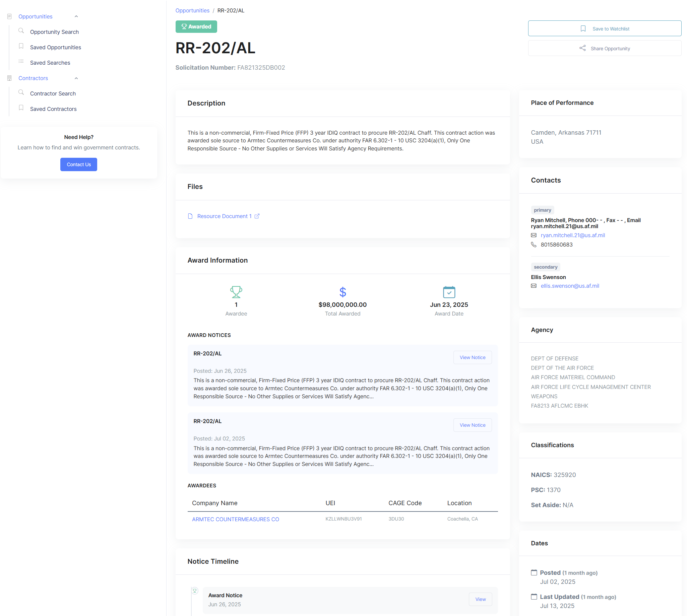Click the magnifier icon beside Contractor Search
The width and height of the screenshot is (687, 616).
[21, 92]
